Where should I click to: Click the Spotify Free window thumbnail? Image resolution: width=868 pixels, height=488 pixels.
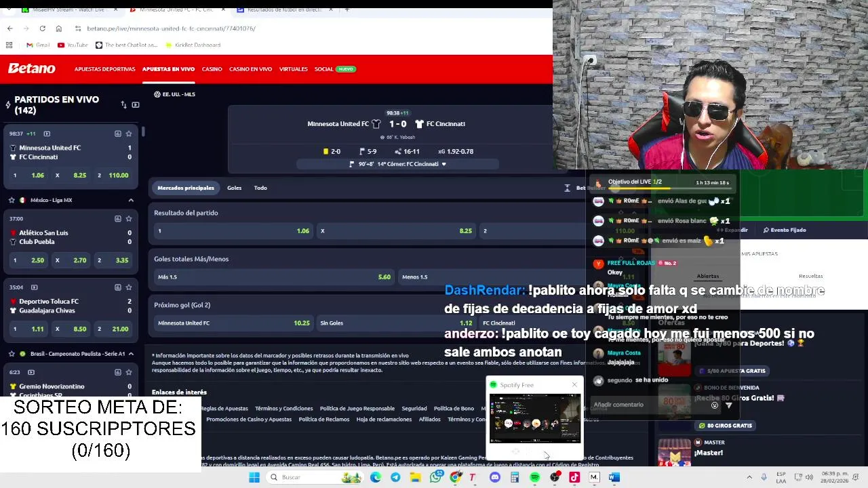pos(535,418)
